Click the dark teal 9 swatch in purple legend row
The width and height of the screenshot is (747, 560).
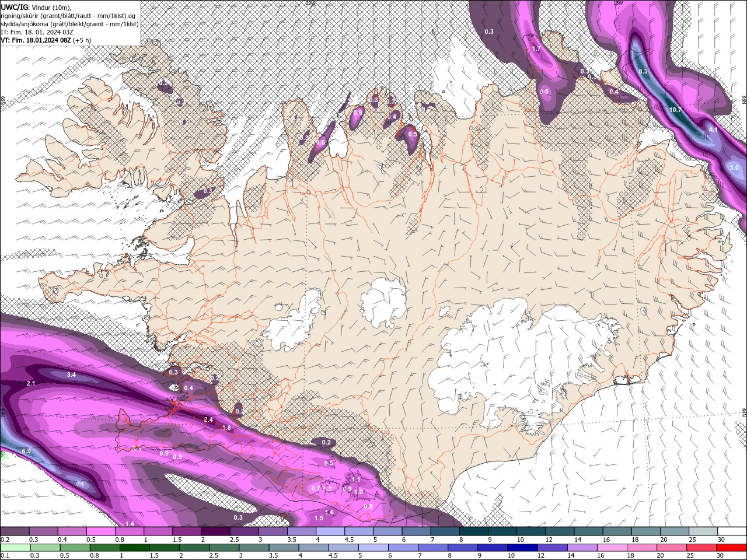(x=502, y=531)
